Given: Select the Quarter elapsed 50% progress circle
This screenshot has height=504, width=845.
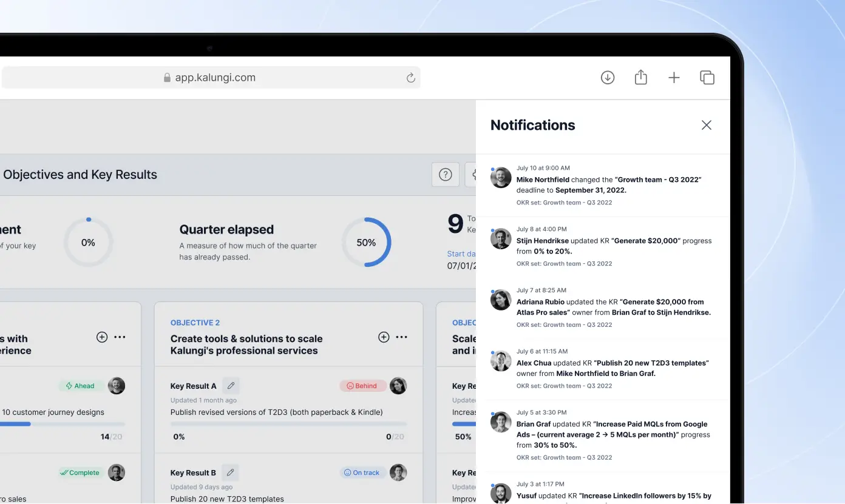Looking at the screenshot, I should pyautogui.click(x=366, y=242).
